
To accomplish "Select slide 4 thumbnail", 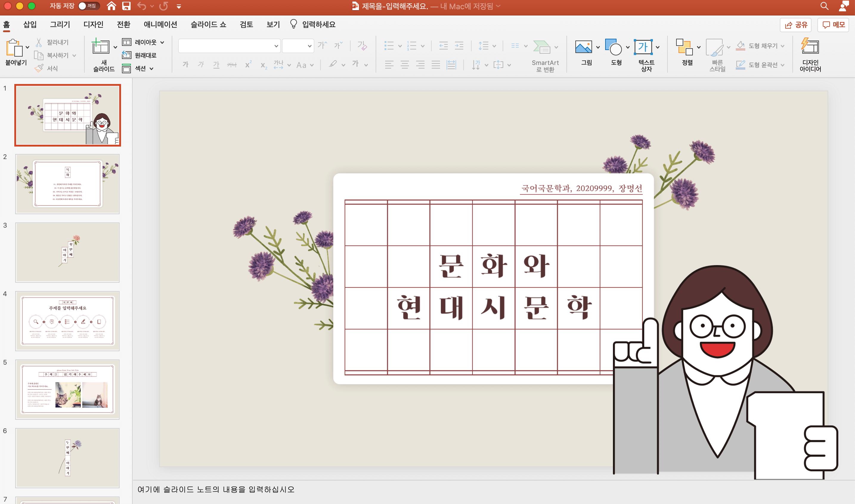I will click(67, 321).
